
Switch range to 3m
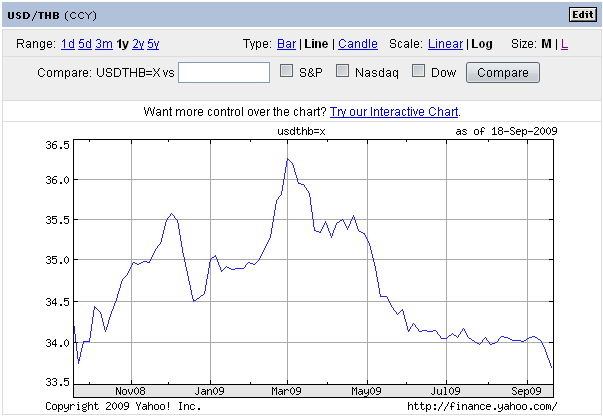click(104, 44)
